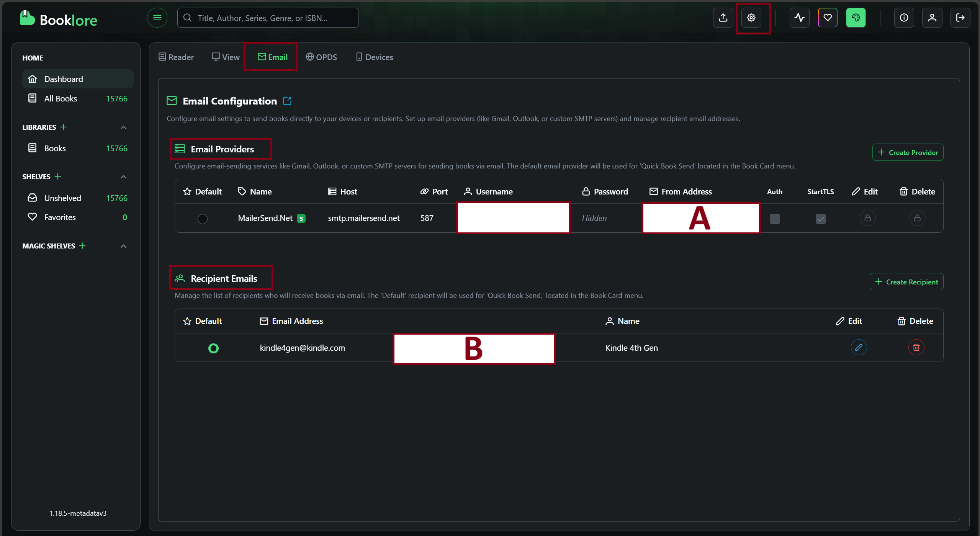Collapse the Libraries section chevron

tap(123, 127)
